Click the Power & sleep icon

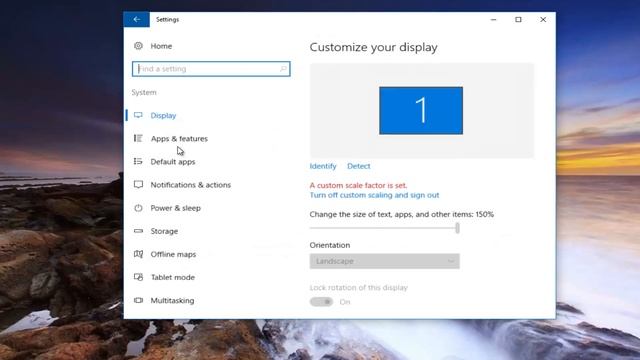click(138, 208)
